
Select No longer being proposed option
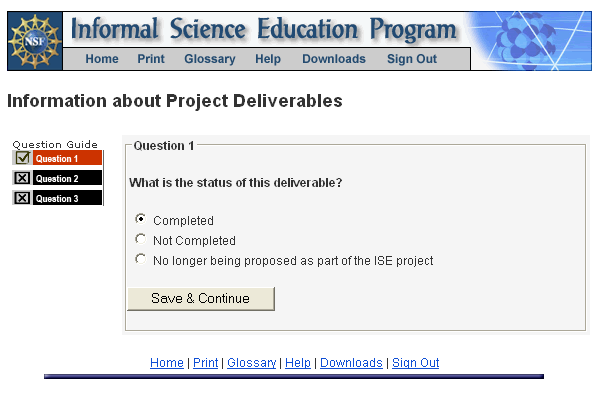tap(140, 260)
